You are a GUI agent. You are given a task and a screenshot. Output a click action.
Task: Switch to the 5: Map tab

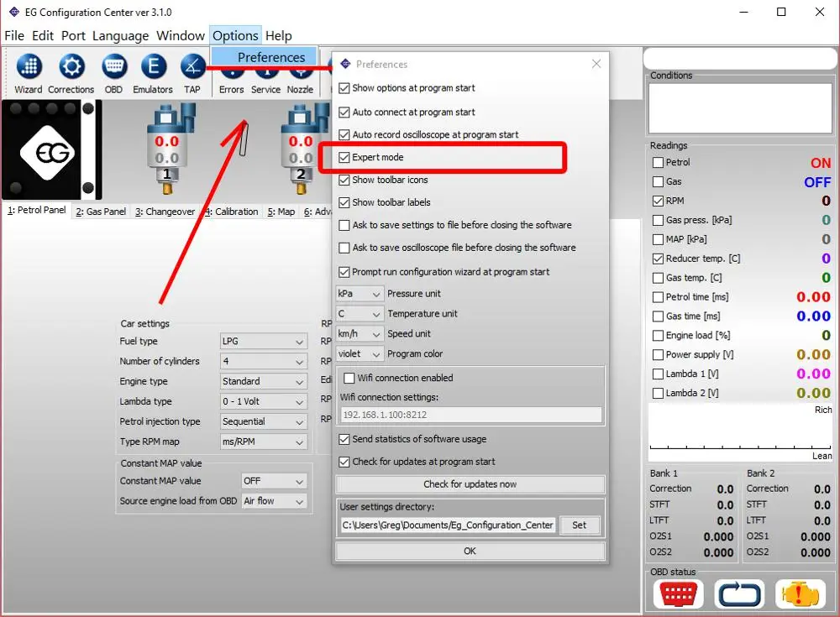point(281,212)
